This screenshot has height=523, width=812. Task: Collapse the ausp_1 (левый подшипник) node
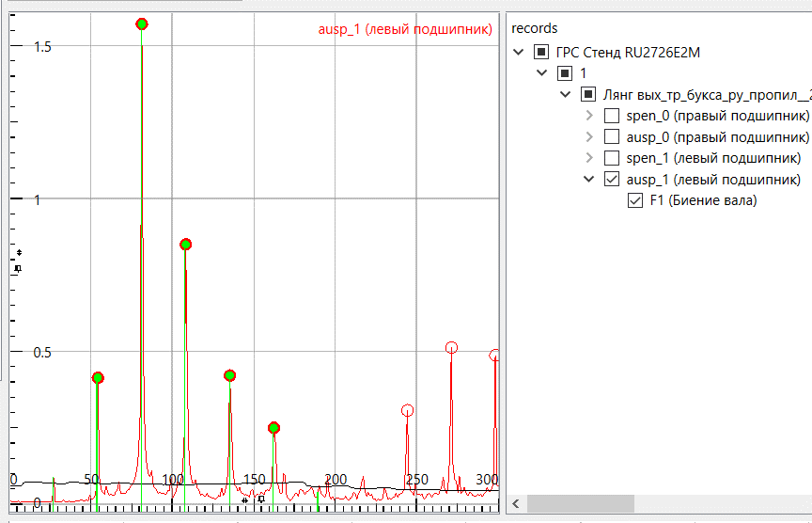pos(589,179)
